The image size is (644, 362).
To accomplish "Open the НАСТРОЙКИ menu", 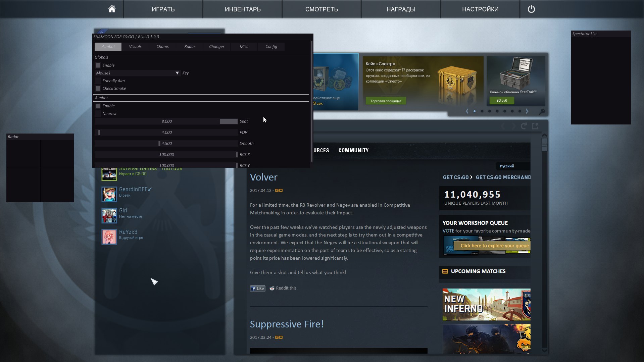I will [480, 9].
